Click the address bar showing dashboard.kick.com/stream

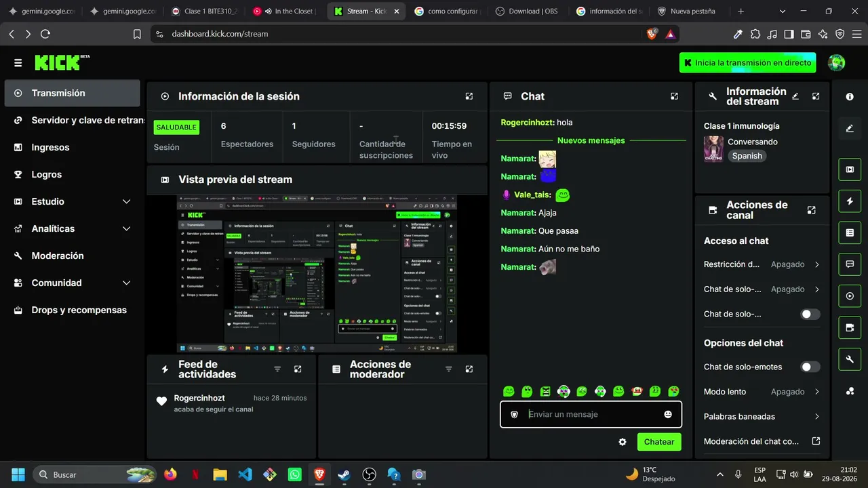397,34
